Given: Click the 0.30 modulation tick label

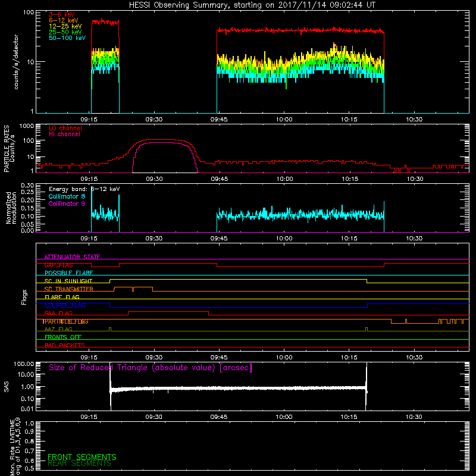Looking at the screenshot, I should 27,186.
